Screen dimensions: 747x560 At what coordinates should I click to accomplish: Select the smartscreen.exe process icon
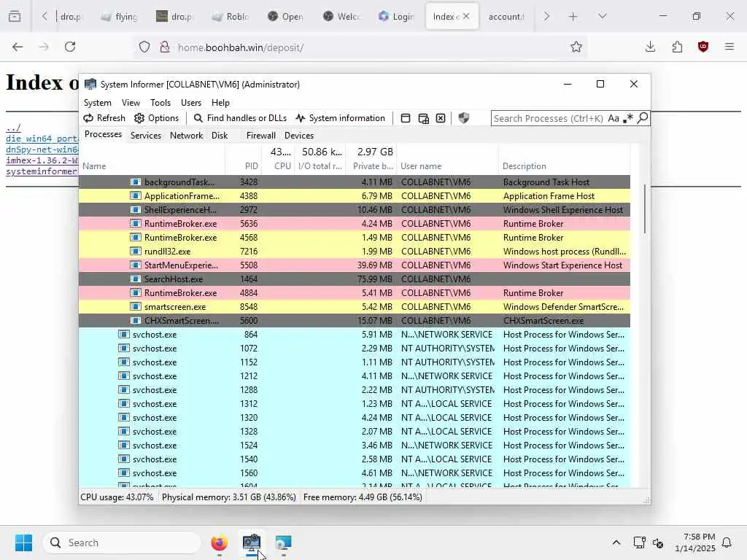click(136, 307)
